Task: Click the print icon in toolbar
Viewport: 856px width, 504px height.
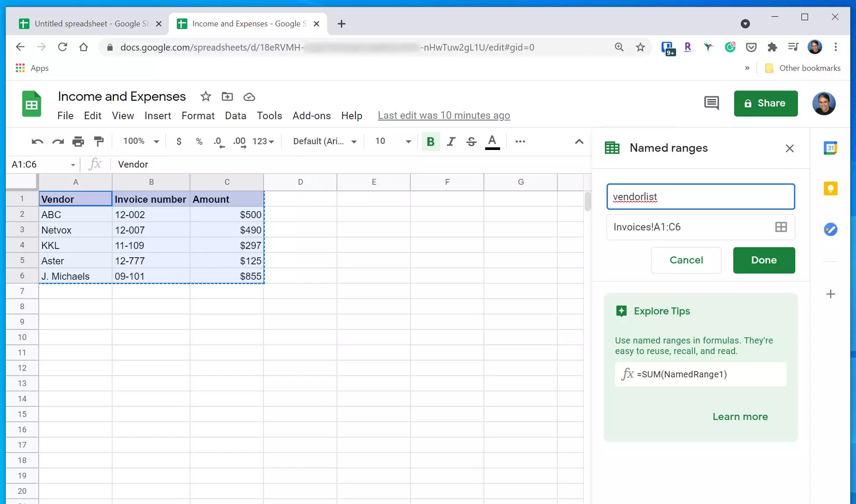Action: [78, 141]
